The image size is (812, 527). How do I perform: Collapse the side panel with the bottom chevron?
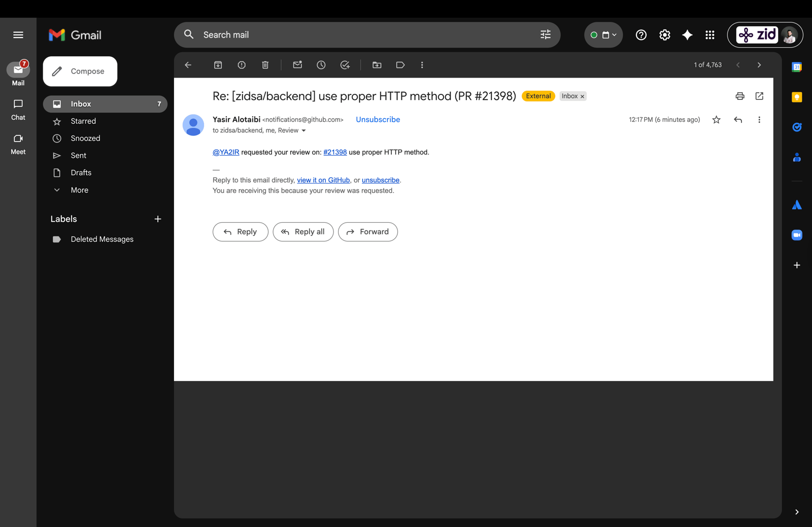click(x=797, y=512)
